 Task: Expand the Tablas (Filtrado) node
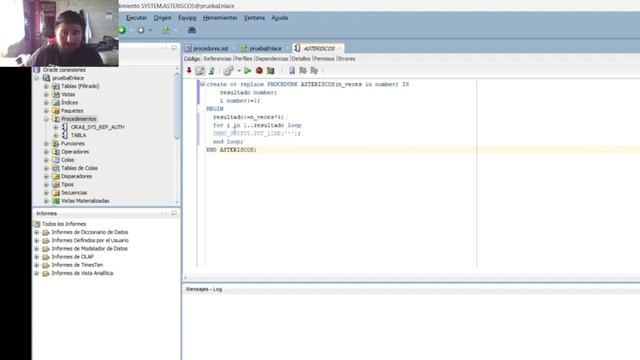46,87
